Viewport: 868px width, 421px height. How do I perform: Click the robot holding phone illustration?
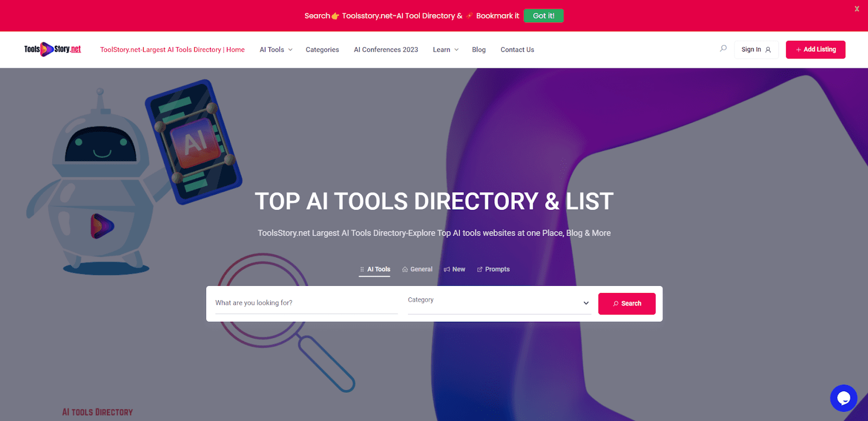pos(133,178)
